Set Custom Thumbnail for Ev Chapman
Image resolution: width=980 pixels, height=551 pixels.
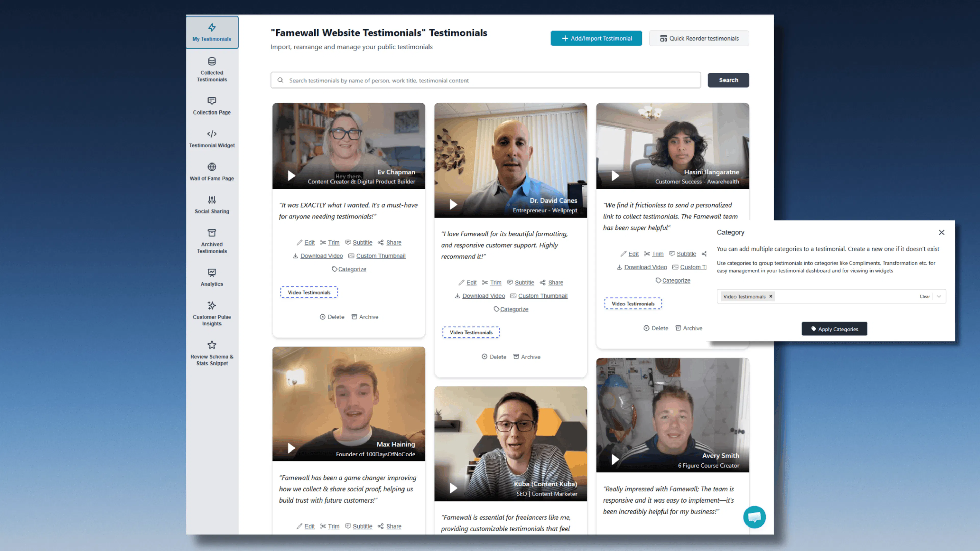pyautogui.click(x=377, y=256)
